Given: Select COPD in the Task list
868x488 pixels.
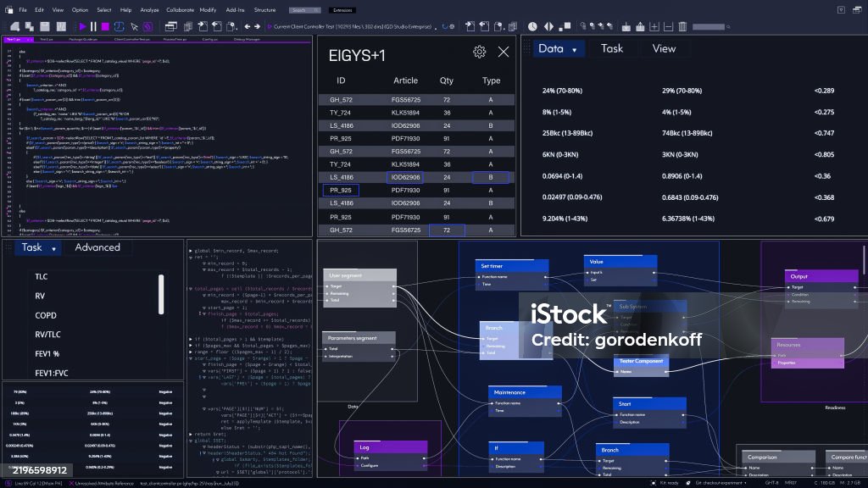Looking at the screenshot, I should coord(46,315).
